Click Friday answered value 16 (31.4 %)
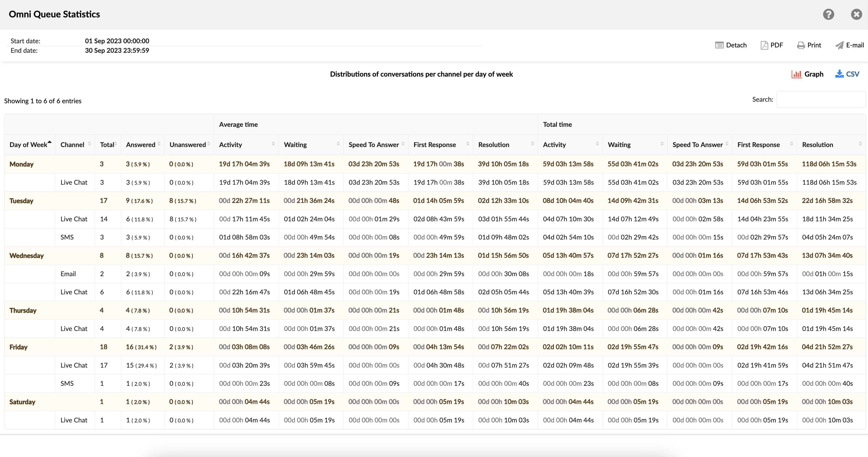The height and width of the screenshot is (457, 868). pos(141,347)
